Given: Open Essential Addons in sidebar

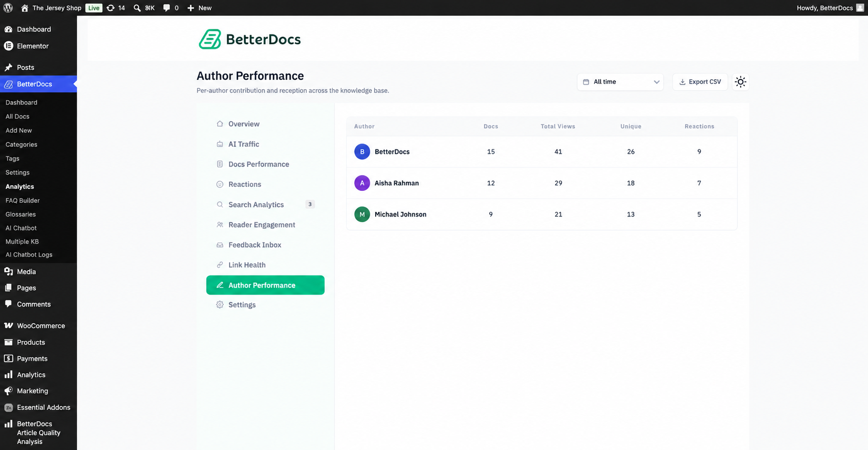Looking at the screenshot, I should [x=38, y=407].
